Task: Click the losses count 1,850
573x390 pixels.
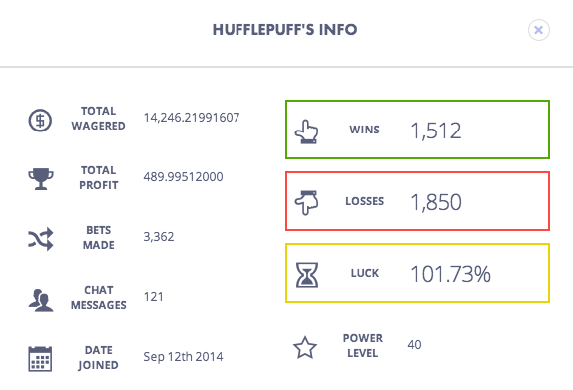Action: [436, 202]
